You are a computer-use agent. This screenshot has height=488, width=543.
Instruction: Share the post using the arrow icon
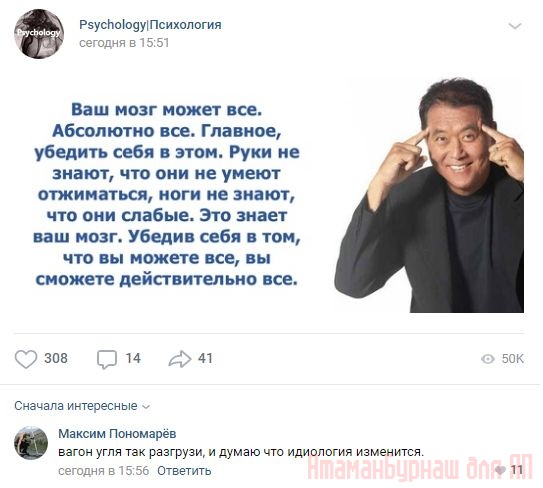[180, 359]
